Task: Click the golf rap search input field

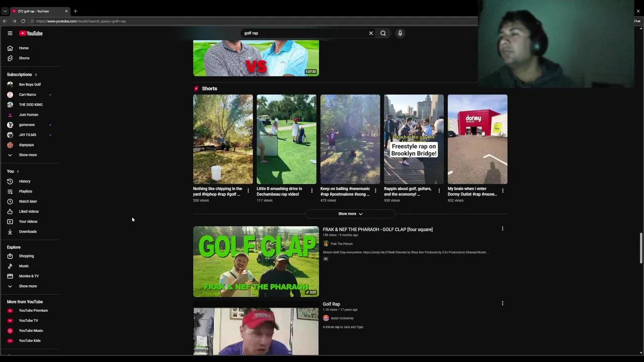Action: pos(304,33)
